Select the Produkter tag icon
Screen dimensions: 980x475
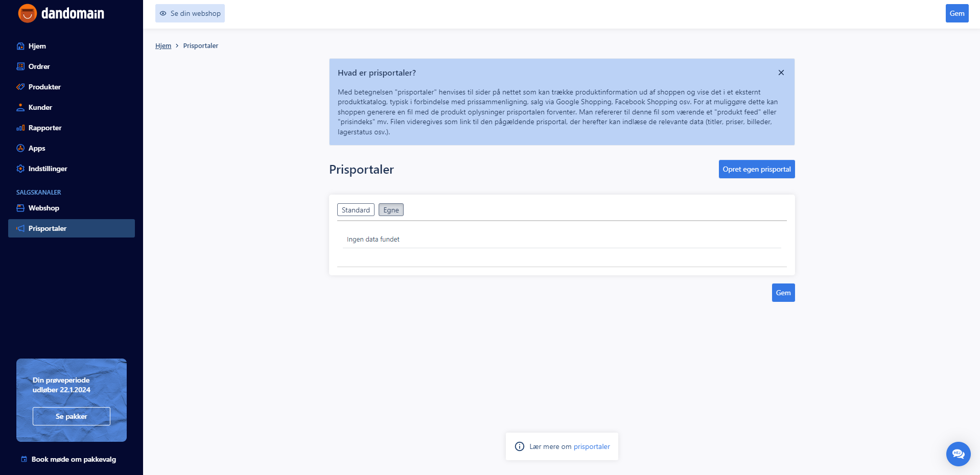pyautogui.click(x=20, y=87)
